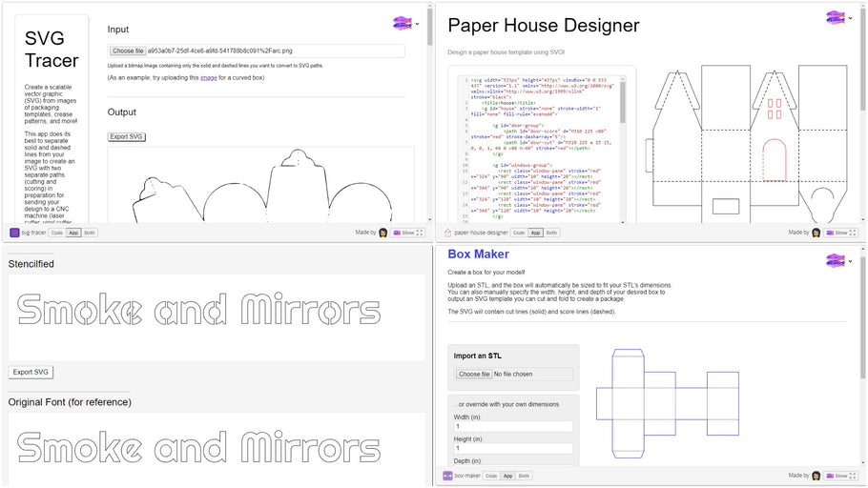Click the svg-tracer project icon
The image size is (868, 488).
15,233
